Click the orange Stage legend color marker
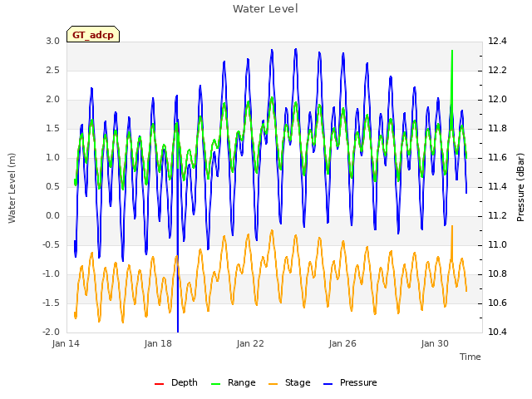 pos(273,384)
